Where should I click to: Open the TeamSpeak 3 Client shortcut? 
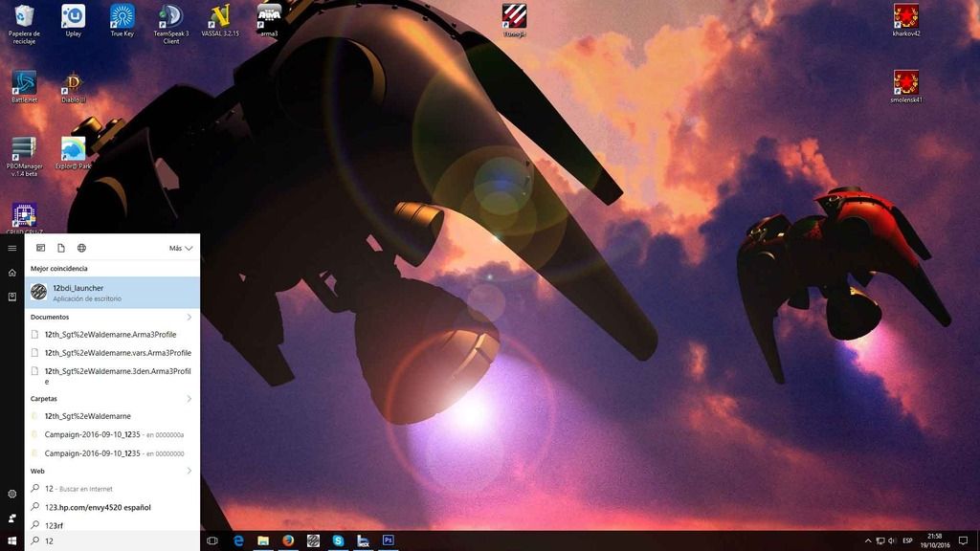click(x=170, y=24)
